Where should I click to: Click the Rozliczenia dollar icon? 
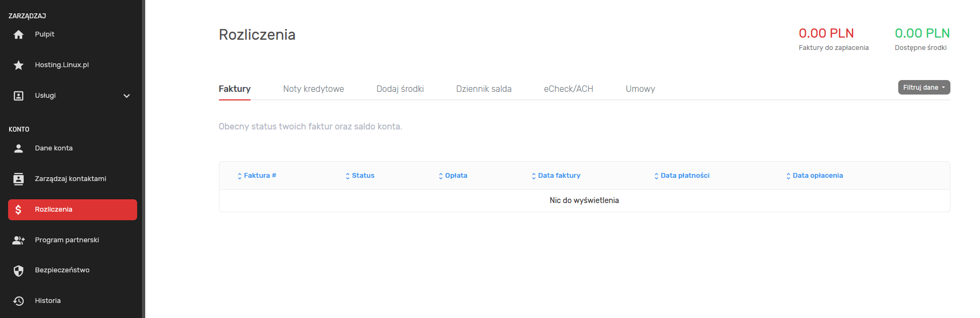pos(19,209)
